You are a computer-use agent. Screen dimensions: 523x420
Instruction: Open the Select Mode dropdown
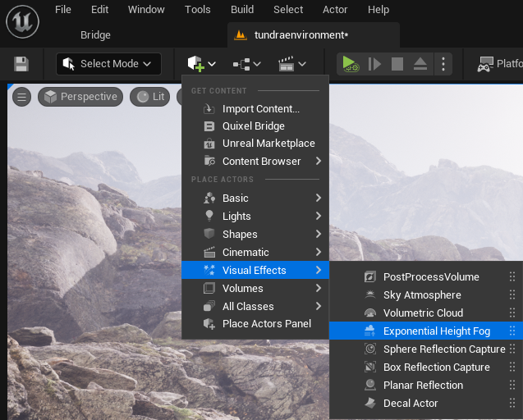108,64
